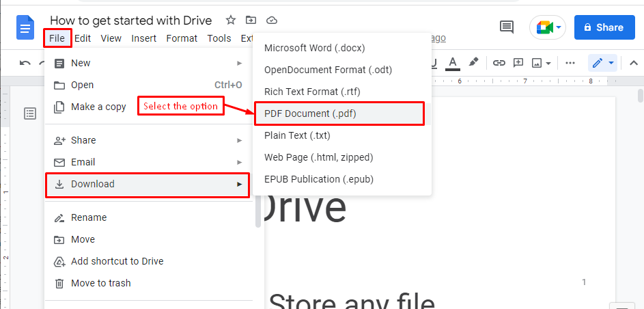Choose Move in File menu

pyautogui.click(x=149, y=239)
